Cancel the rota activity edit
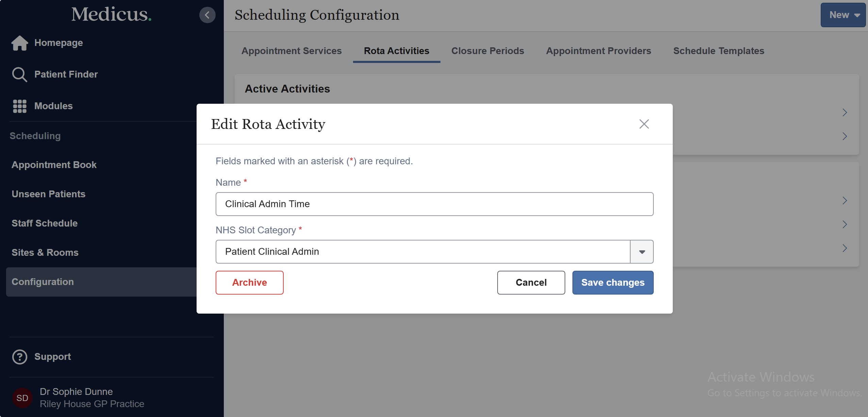 [x=531, y=282]
